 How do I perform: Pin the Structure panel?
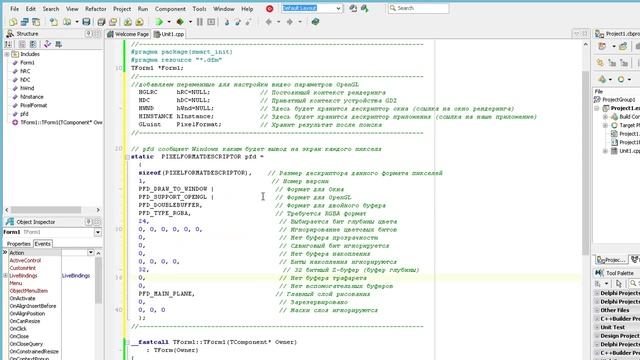pyautogui.click(x=89, y=33)
